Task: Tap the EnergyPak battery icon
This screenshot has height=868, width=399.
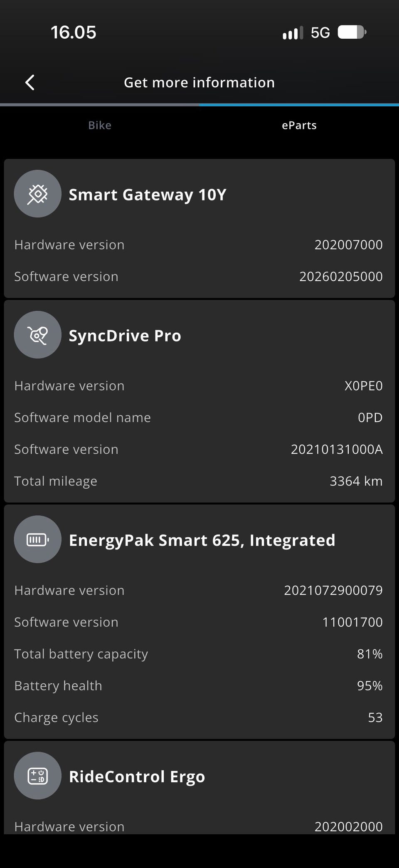Action: (x=38, y=539)
